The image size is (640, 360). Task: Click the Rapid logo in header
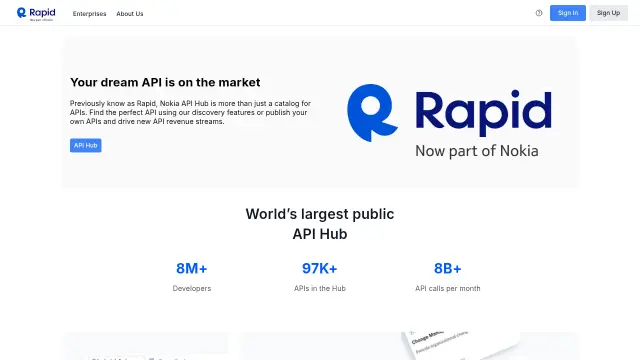coord(36,13)
